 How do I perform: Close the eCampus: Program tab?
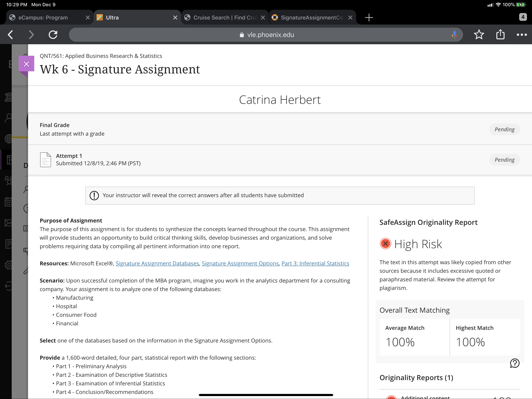click(x=88, y=18)
